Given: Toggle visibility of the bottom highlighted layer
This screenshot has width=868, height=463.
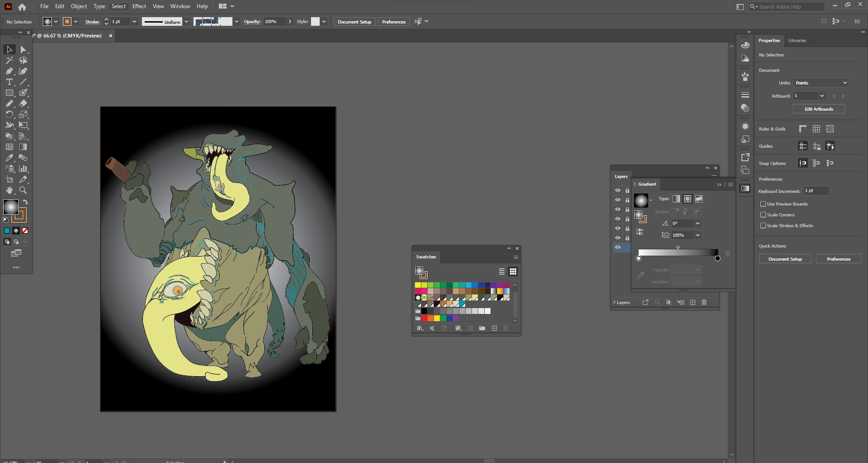Looking at the screenshot, I should (618, 247).
